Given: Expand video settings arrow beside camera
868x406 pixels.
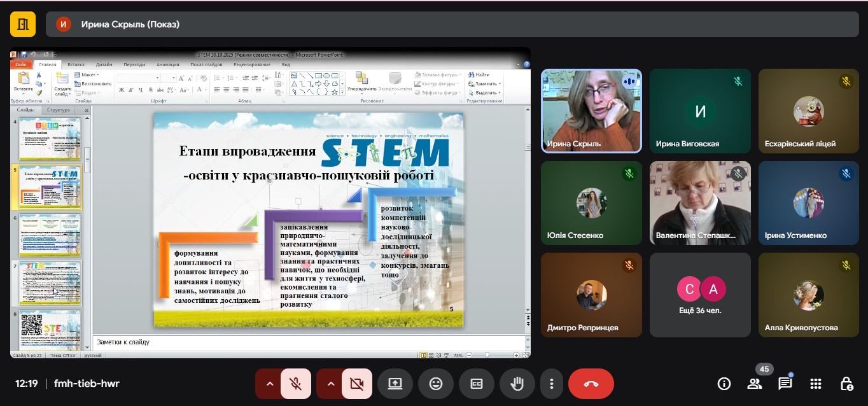Looking at the screenshot, I should (330, 384).
